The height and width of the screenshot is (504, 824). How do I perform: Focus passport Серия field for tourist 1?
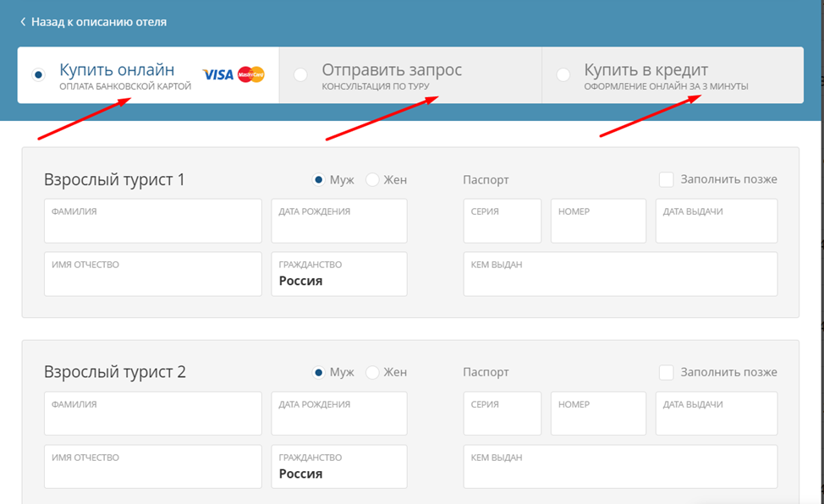coord(502,222)
